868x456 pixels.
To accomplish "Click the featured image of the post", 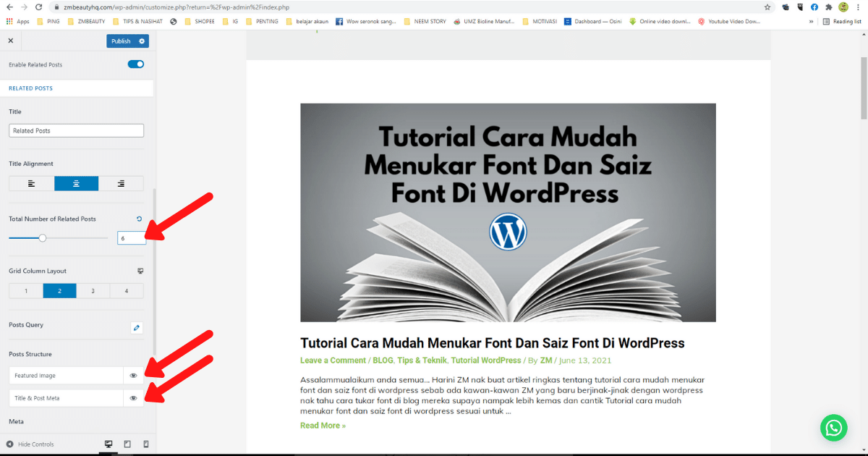I will (x=508, y=212).
